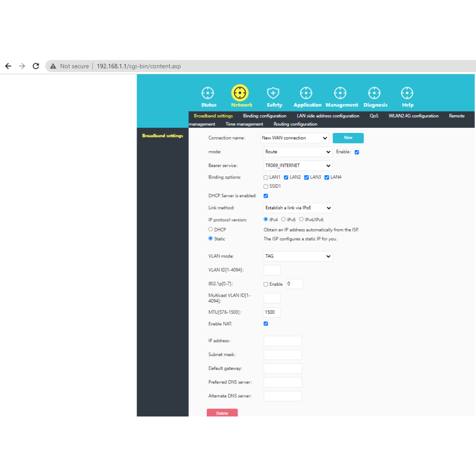Image resolution: width=476 pixels, height=476 pixels.
Task: Uncheck the LAN4 binding option
Action: click(327, 177)
